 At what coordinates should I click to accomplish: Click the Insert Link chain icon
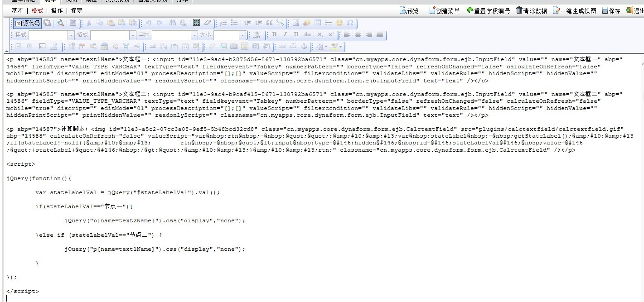coord(282,46)
